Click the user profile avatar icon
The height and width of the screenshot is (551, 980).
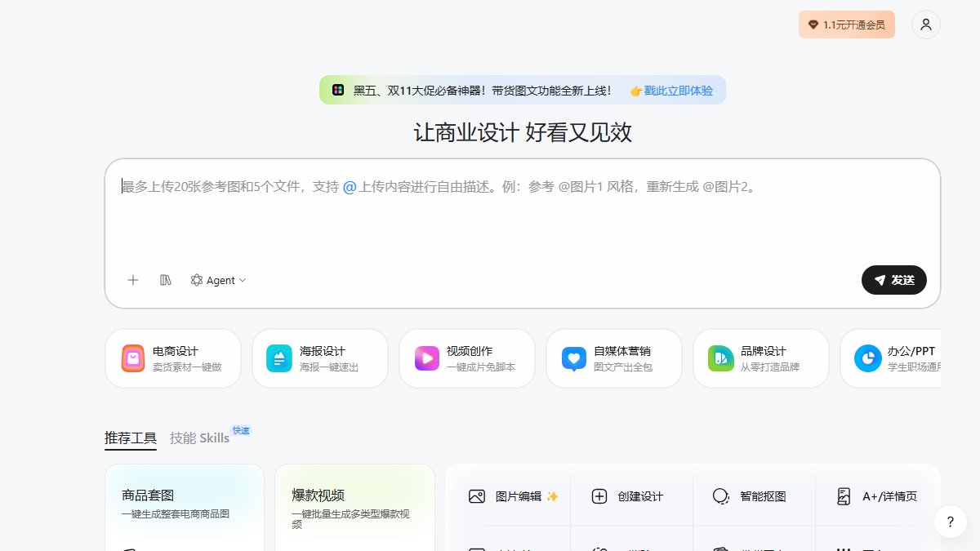tap(925, 24)
